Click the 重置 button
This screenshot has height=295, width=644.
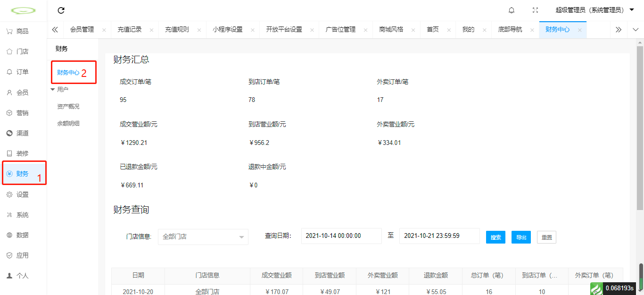[546, 237]
